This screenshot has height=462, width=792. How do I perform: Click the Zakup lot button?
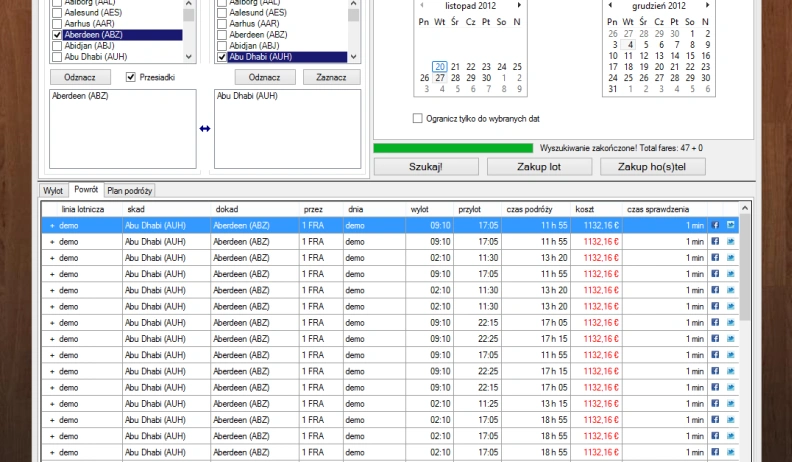539,167
